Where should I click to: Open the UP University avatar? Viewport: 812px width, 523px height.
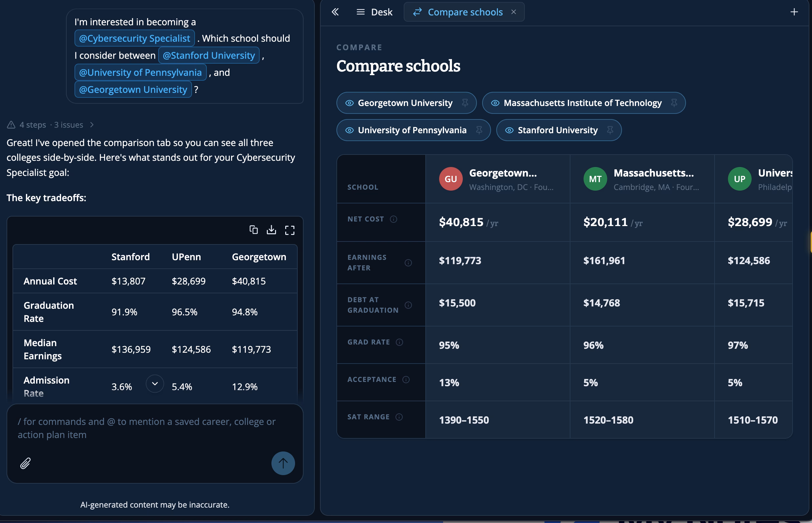pos(739,179)
